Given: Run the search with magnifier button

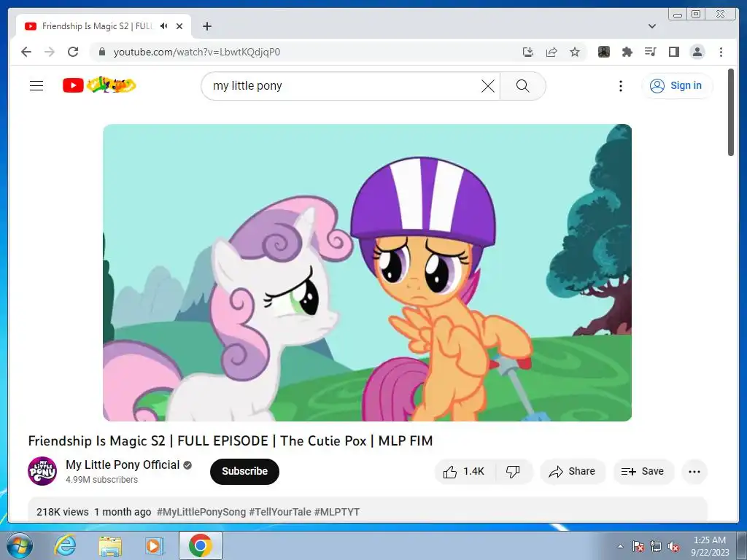Looking at the screenshot, I should 522,86.
